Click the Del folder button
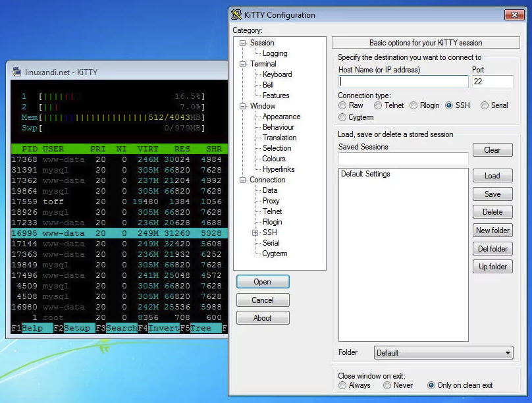The image size is (532, 403). [492, 249]
